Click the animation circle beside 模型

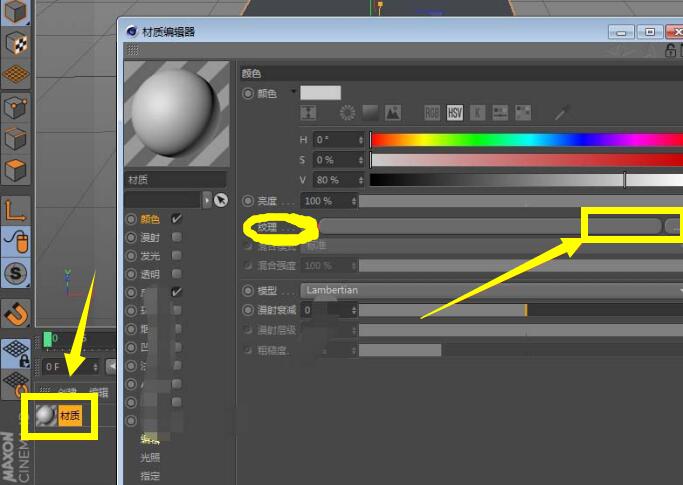coord(248,290)
